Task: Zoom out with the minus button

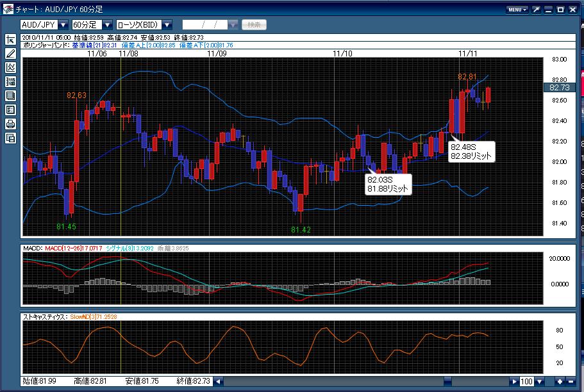Action: click(571, 381)
